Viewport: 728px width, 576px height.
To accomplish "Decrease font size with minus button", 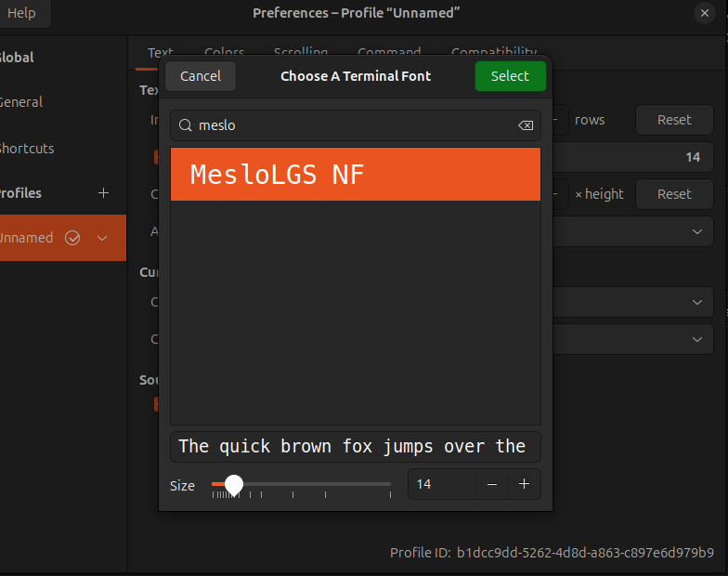I will (492, 484).
